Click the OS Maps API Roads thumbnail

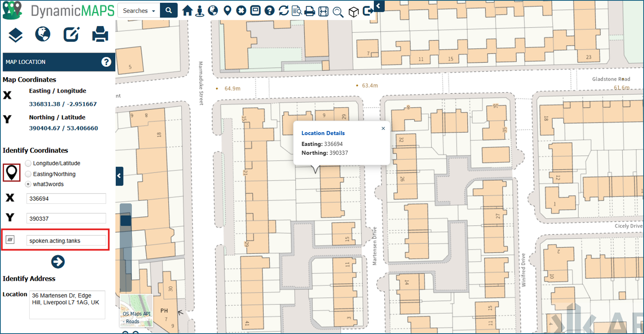(136, 310)
